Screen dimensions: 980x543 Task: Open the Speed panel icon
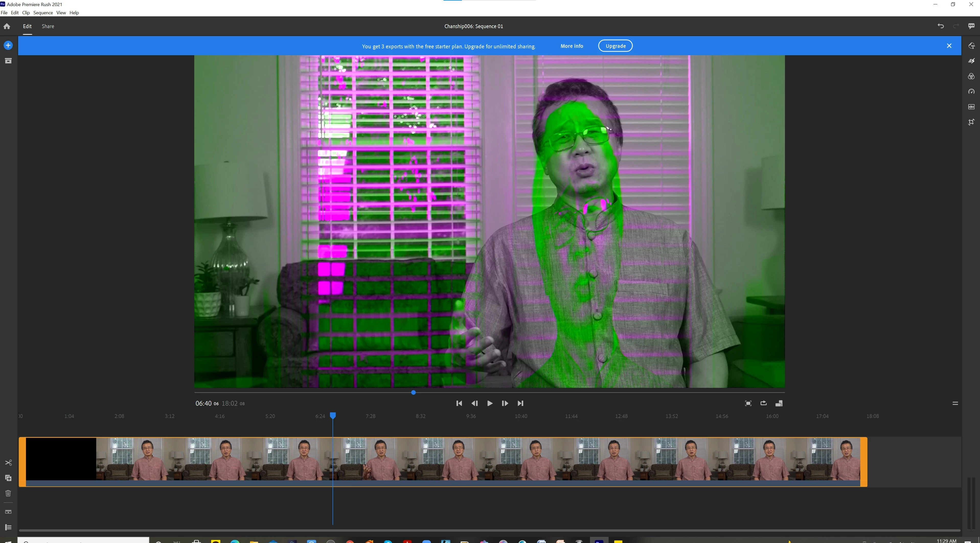pos(971,91)
